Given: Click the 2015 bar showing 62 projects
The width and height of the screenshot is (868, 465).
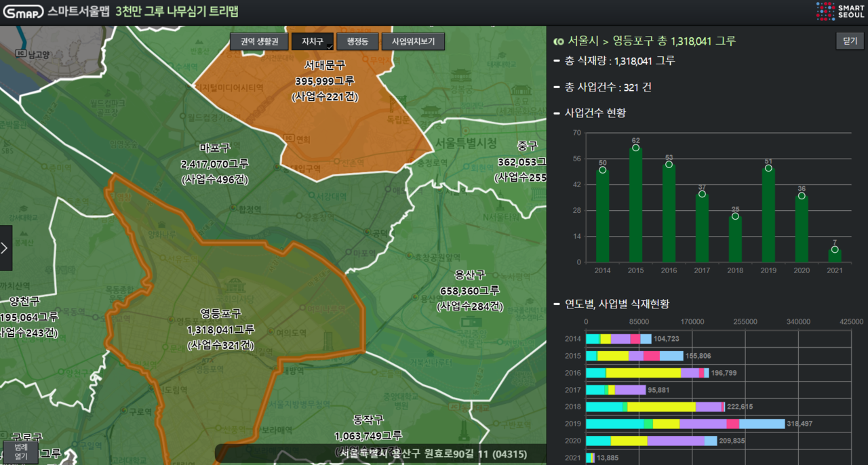Looking at the screenshot, I should tap(635, 203).
